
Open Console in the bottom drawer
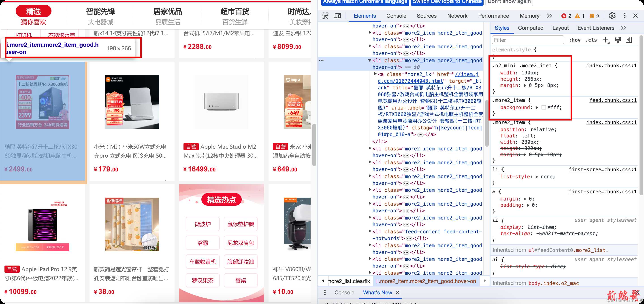tap(344, 293)
